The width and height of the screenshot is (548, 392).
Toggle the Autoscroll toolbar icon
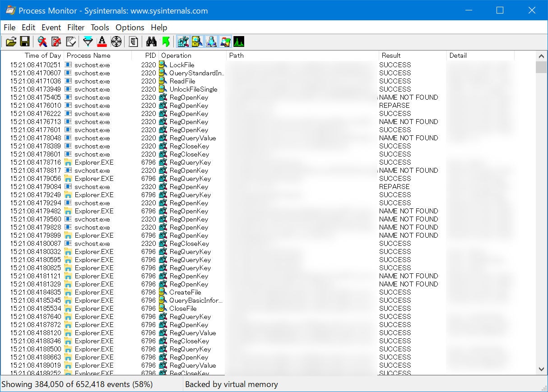[x=56, y=42]
